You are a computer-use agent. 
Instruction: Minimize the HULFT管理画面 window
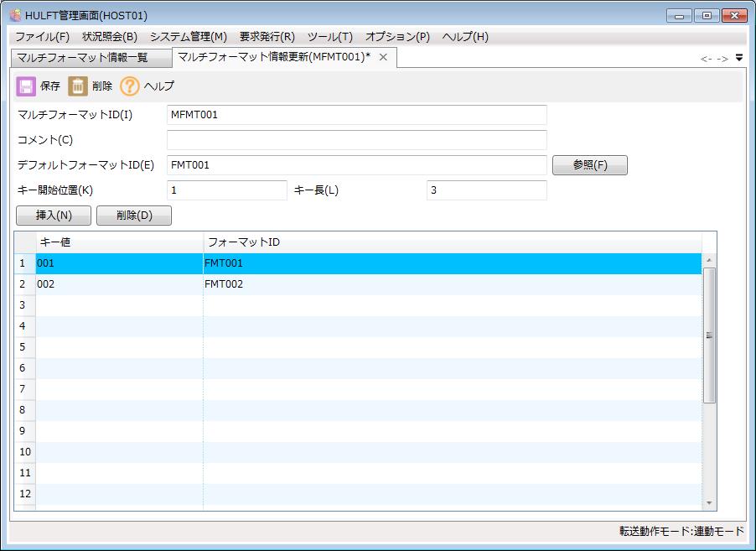coord(680,16)
